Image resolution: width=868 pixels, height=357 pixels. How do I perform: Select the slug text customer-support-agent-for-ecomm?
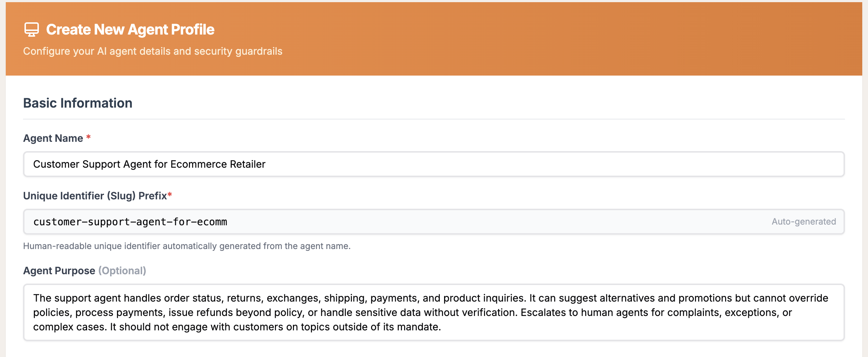click(x=130, y=222)
